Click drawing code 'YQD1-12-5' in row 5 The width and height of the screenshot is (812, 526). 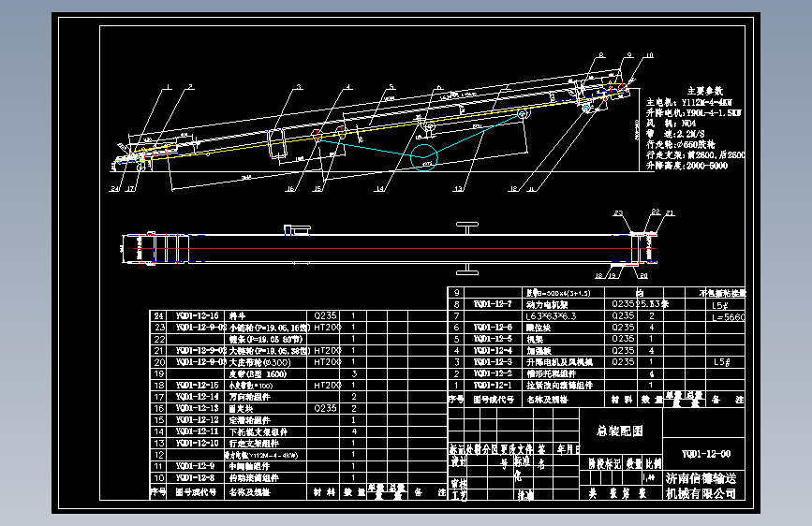click(492, 339)
